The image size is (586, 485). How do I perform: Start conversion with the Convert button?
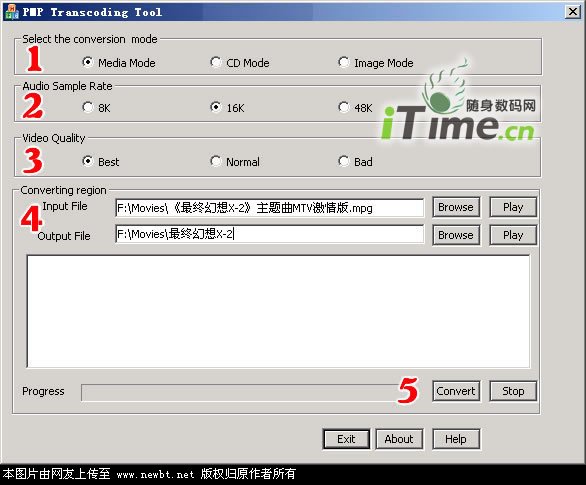[x=456, y=391]
